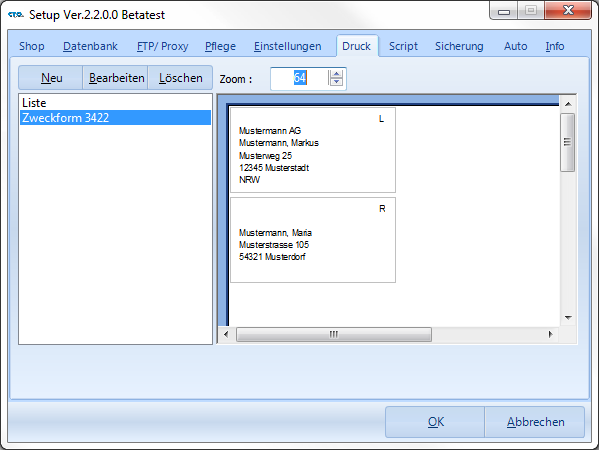Viewport: 599px width, 450px height.
Task: Click the "R" marker on second label
Action: 382,209
